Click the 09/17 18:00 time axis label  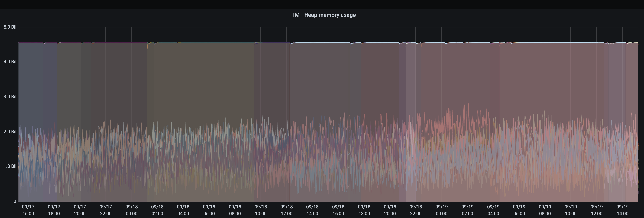[54, 210]
